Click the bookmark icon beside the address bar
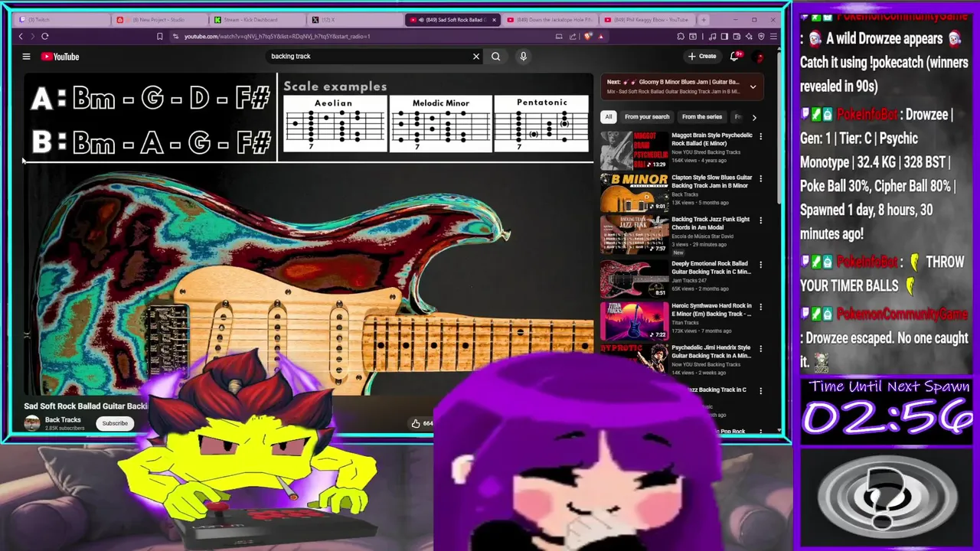980x551 pixels. pos(159,36)
